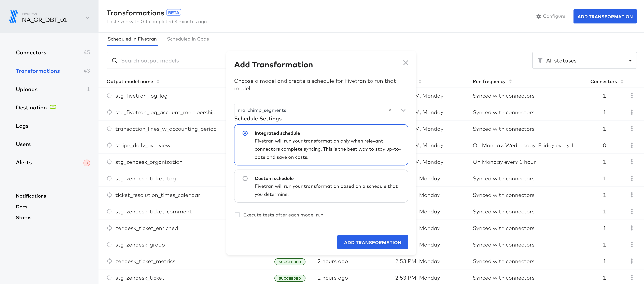The image size is (644, 284).
Task: Click SUCCEEDED badge for zendesk_ticket_metrics
Action: tap(290, 262)
